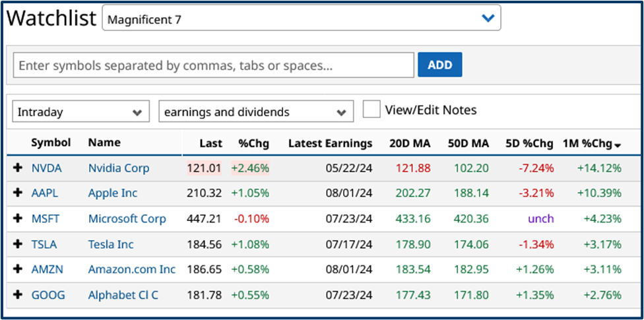Viewport: 644px width, 320px height.
Task: Expand the MSFT row plus icon
Action: 18,218
